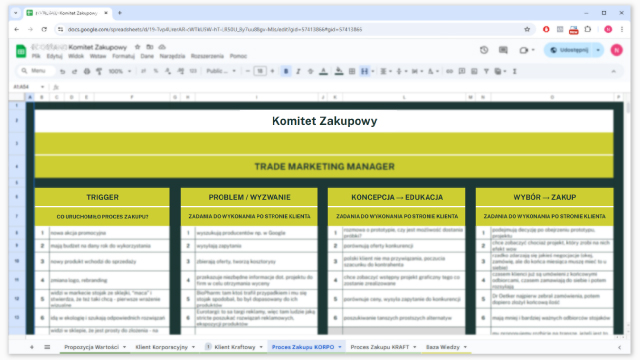This screenshot has height=360, width=640.
Task: Open vertical align options
Action: tap(401, 71)
